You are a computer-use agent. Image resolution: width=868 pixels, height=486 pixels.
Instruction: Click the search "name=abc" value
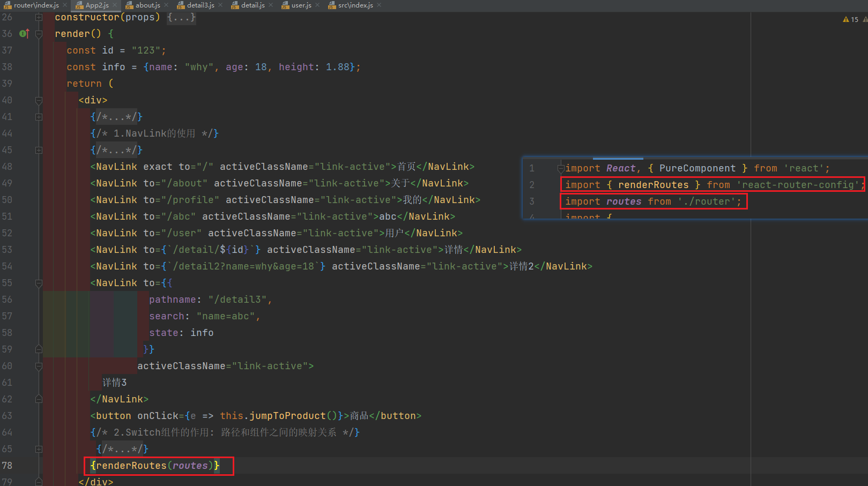[x=226, y=316]
